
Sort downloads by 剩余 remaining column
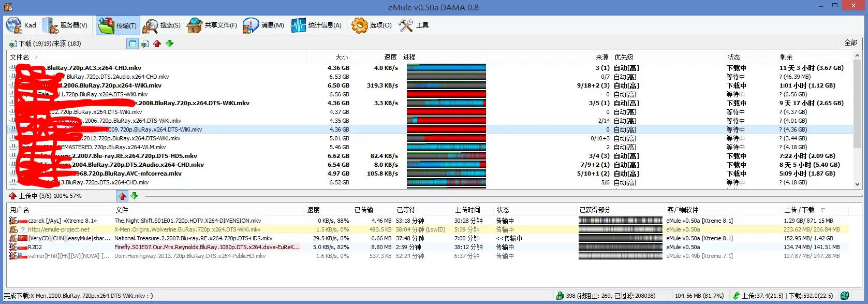pyautogui.click(x=815, y=57)
